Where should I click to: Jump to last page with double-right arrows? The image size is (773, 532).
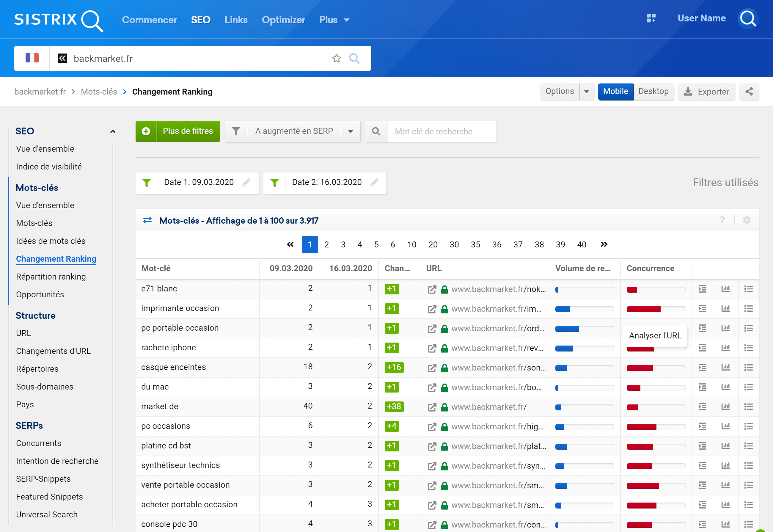point(604,244)
